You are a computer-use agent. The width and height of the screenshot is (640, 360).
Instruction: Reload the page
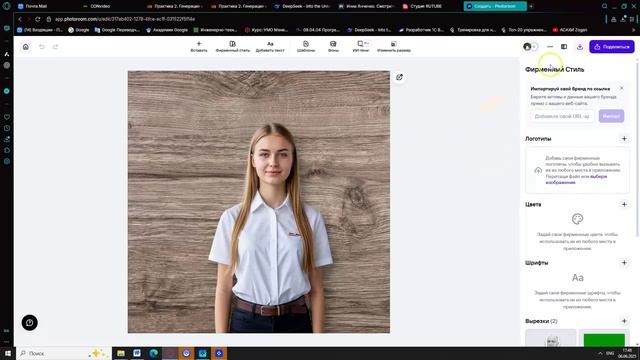38,19
